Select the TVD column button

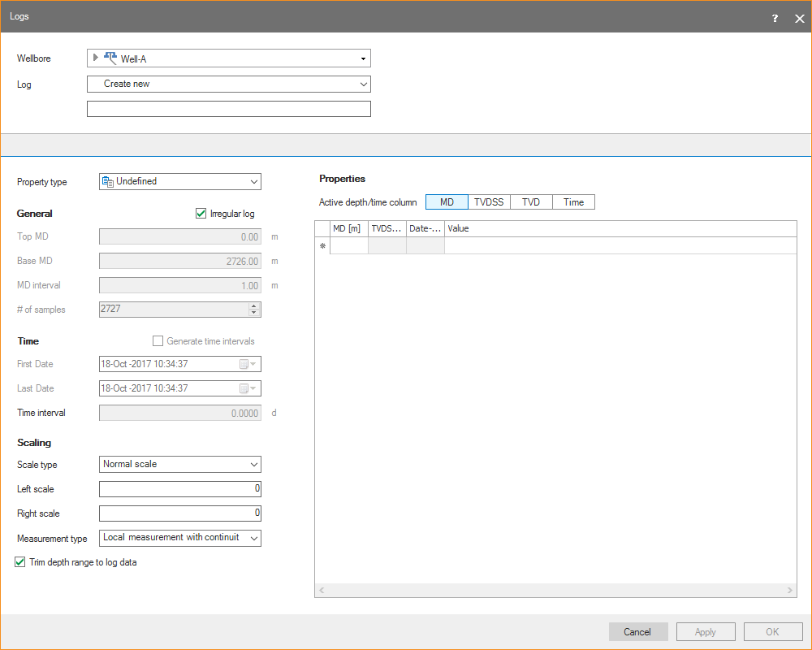click(531, 202)
